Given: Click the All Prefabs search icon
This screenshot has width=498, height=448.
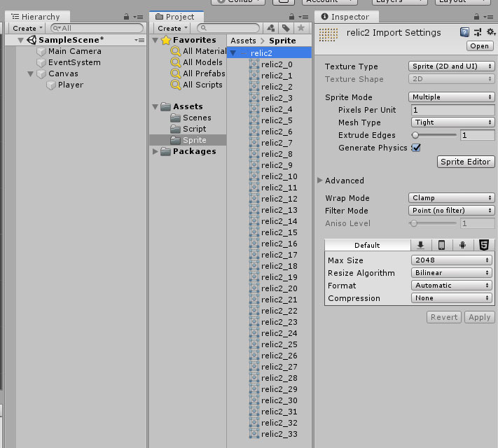Looking at the screenshot, I should (175, 73).
